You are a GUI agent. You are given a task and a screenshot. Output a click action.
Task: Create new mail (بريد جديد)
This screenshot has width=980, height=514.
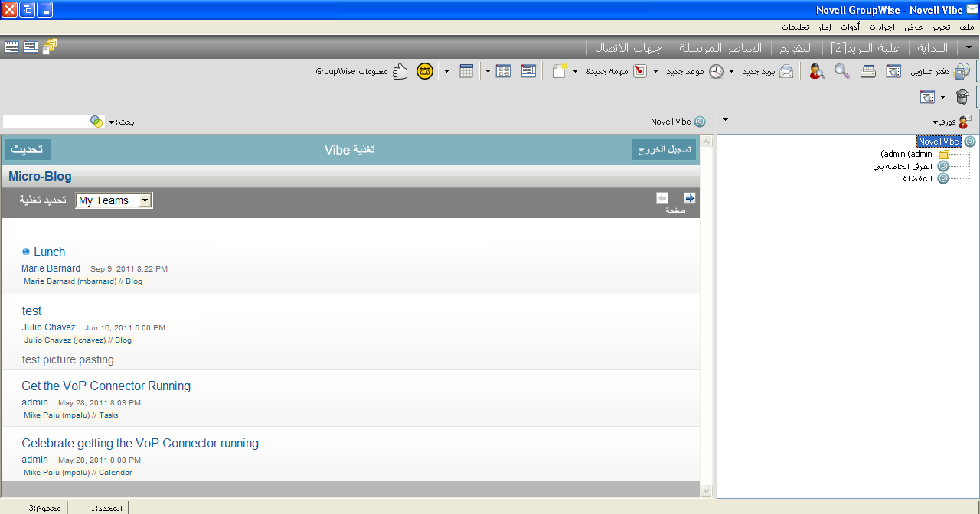768,71
